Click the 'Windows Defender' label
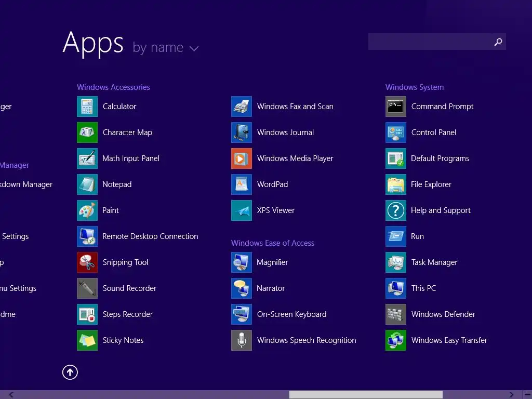Screen dimensions: 532x399 pos(443,314)
